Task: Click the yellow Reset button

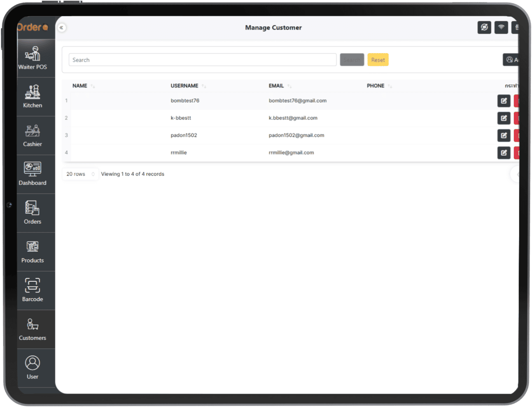Action: pyautogui.click(x=378, y=59)
